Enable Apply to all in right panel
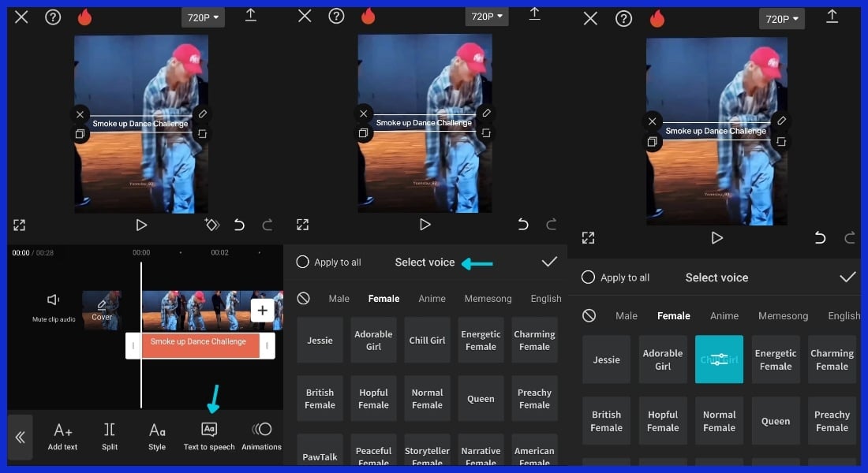Image resolution: width=868 pixels, height=473 pixels. pyautogui.click(x=588, y=277)
